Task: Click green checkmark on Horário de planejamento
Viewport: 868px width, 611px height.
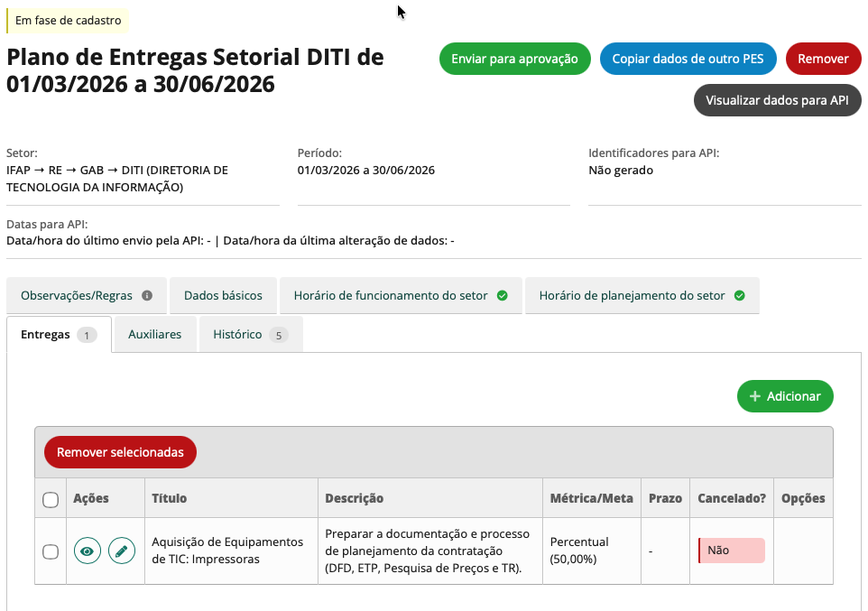Action: [740, 296]
